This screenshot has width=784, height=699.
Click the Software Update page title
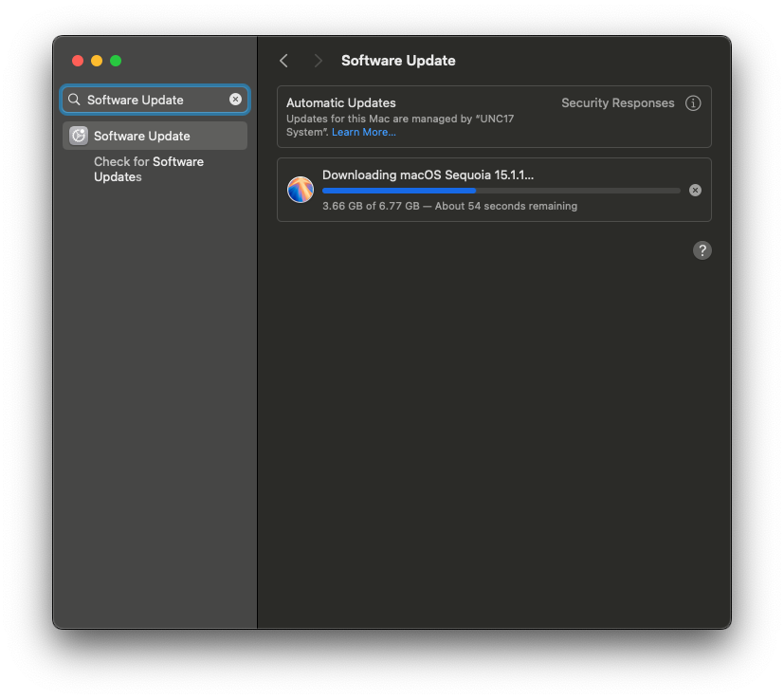click(x=398, y=61)
